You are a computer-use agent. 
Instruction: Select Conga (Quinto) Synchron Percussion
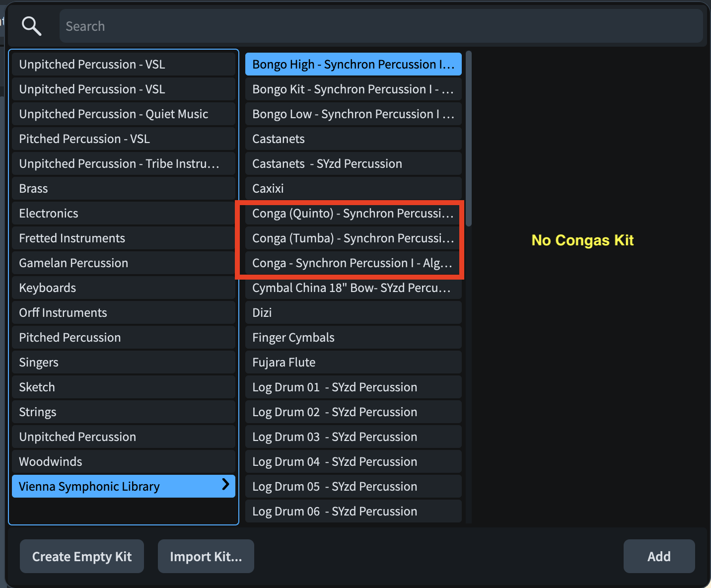point(353,214)
